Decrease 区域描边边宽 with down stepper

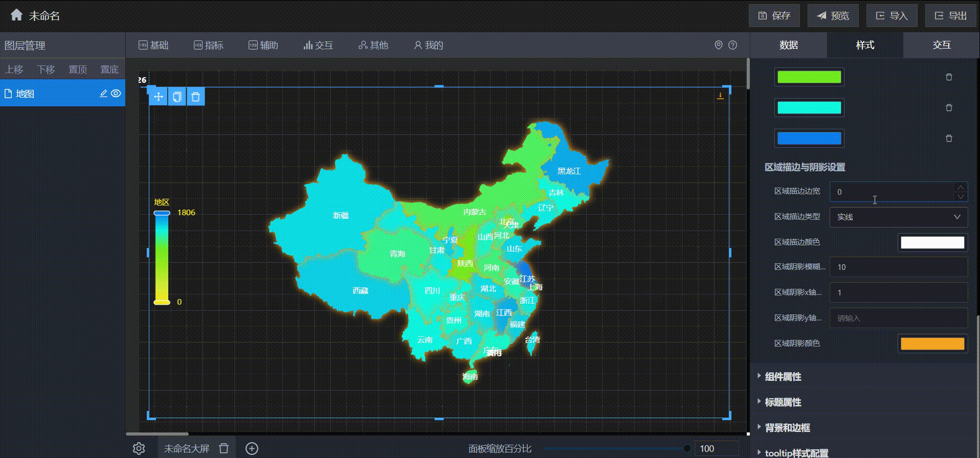point(961,197)
